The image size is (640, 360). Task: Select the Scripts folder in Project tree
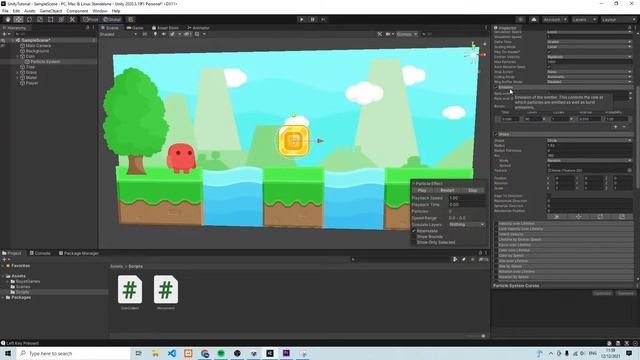[x=22, y=292]
